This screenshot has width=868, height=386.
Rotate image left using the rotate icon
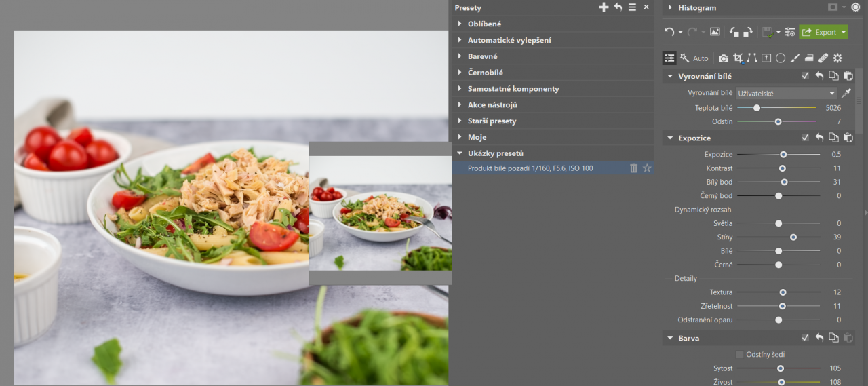(734, 32)
